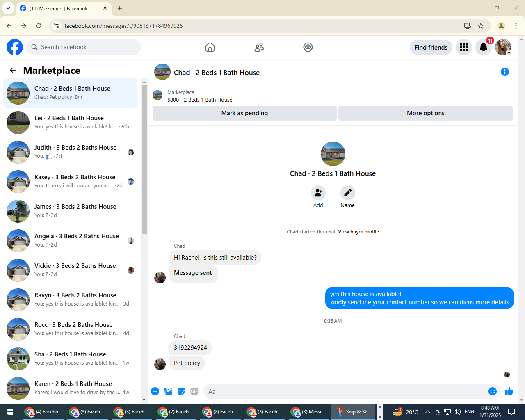The height and width of the screenshot is (420, 525).
Task: View site information icon in address bar
Action: tap(56, 26)
